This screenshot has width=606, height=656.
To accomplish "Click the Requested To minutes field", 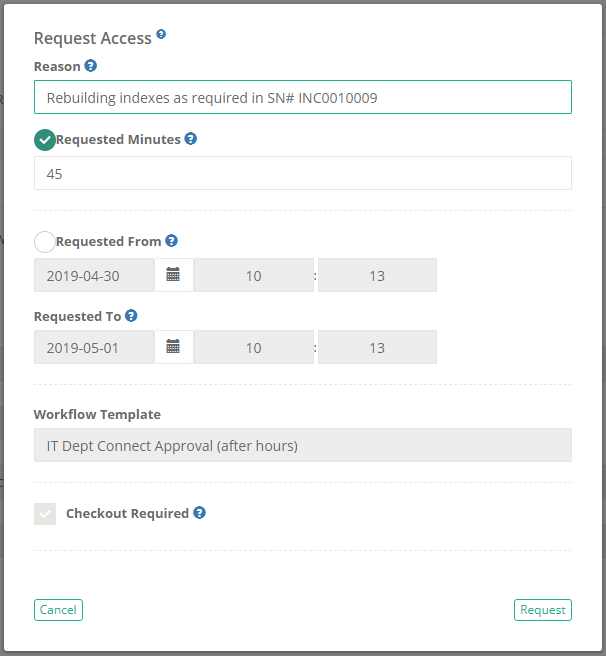I will coord(377,347).
